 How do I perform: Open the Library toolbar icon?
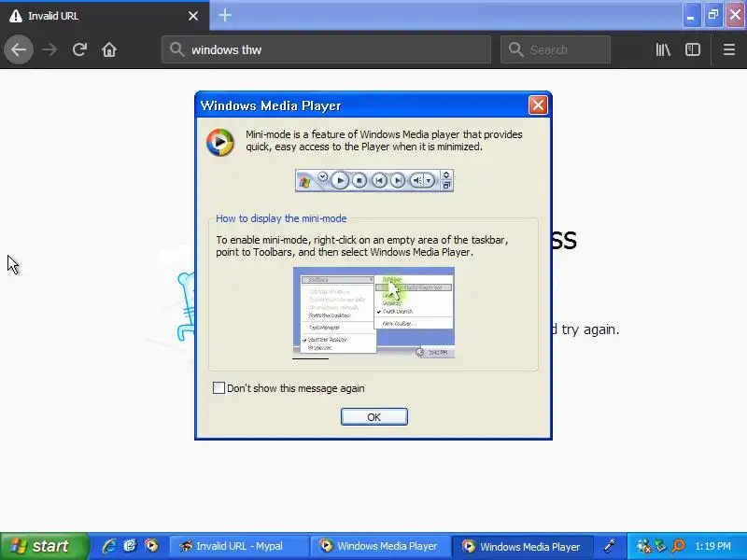point(663,49)
